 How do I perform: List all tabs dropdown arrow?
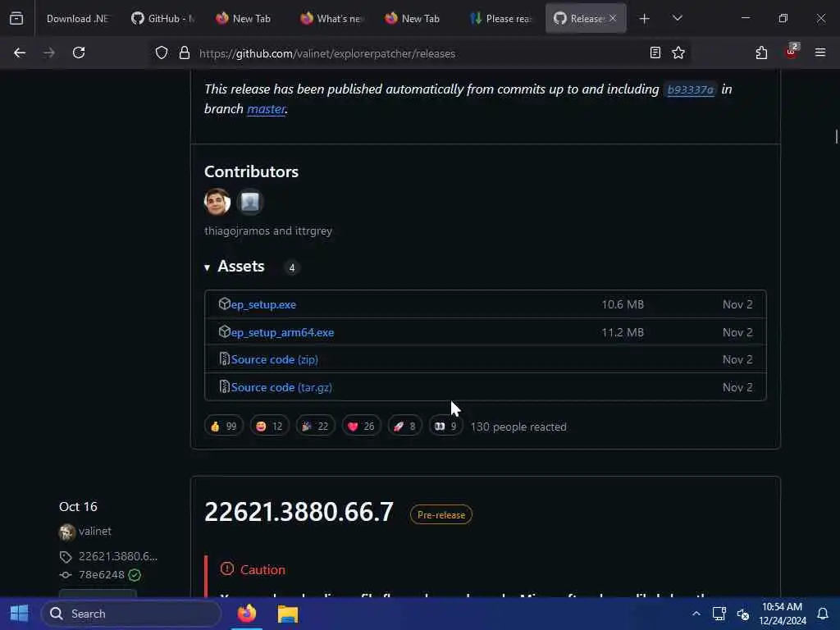point(677,18)
